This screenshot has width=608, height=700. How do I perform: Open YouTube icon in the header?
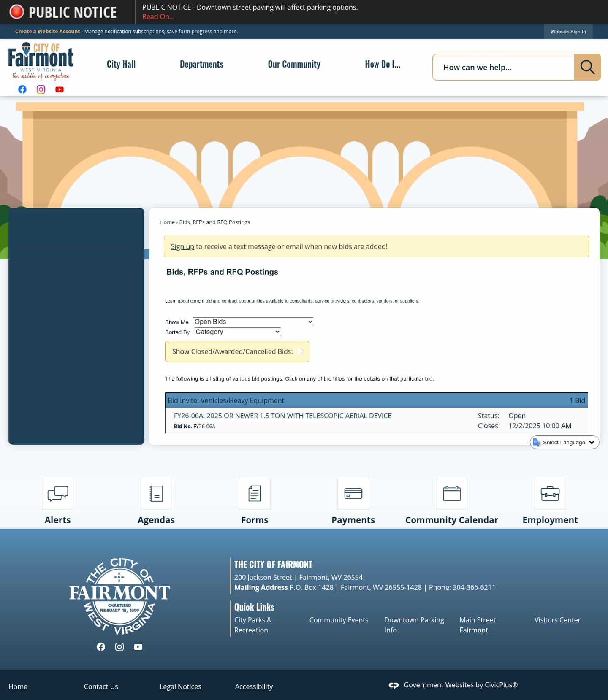tap(60, 89)
